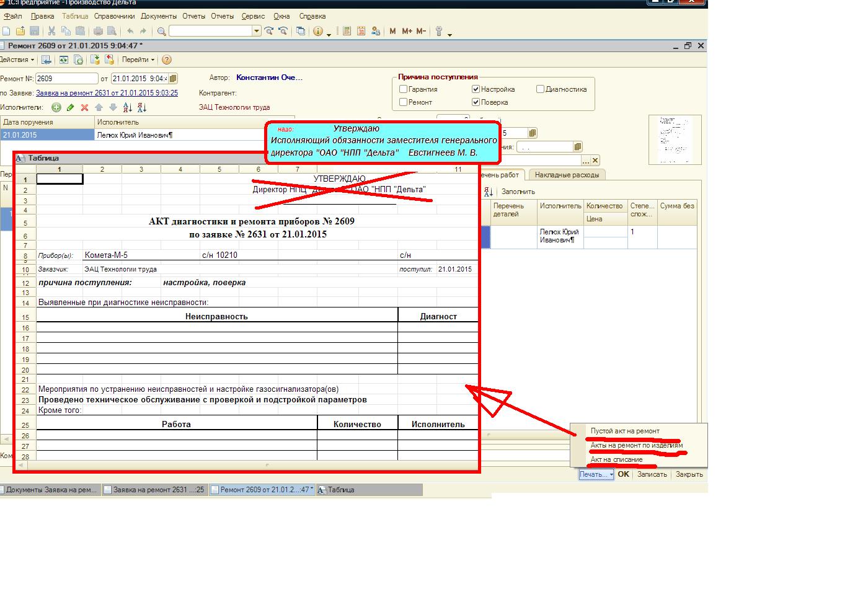Screen dimensions: 868x615
Task: Switch to the Накладные расходы tab
Action: click(567, 175)
